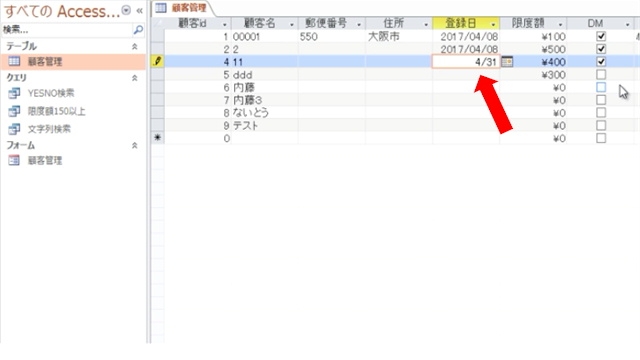Check DM checkbox for customer ddd
640x360 pixels.
pos(601,75)
